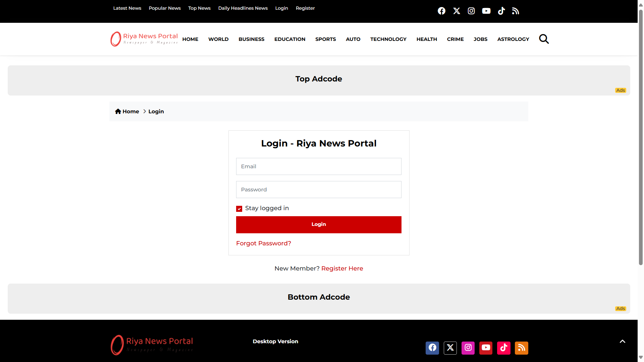Go to the SPORTS section

[325, 39]
